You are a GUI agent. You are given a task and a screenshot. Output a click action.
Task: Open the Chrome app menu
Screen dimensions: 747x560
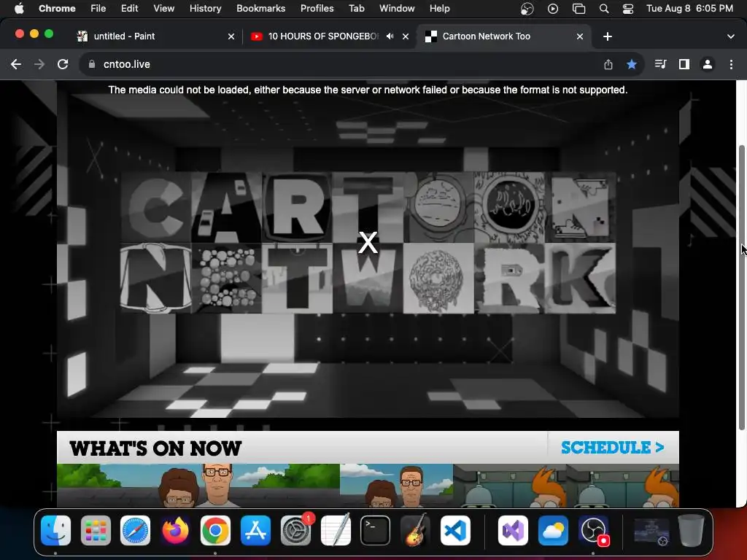[57, 9]
